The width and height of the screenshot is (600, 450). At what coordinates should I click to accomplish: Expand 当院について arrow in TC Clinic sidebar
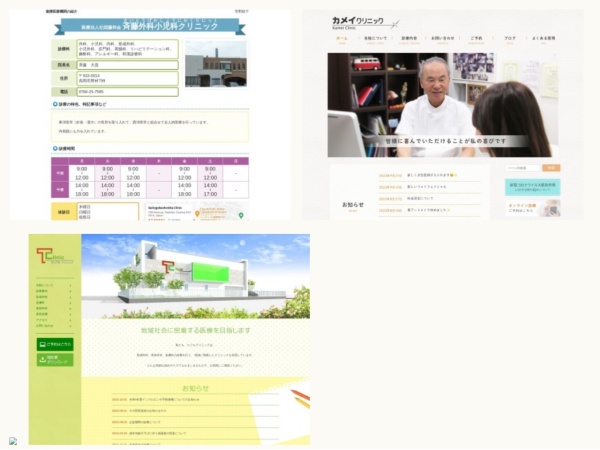[70, 285]
